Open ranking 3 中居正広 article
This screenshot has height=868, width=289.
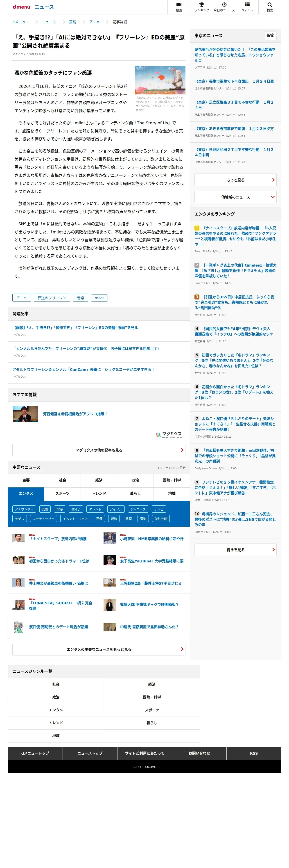(x=235, y=302)
